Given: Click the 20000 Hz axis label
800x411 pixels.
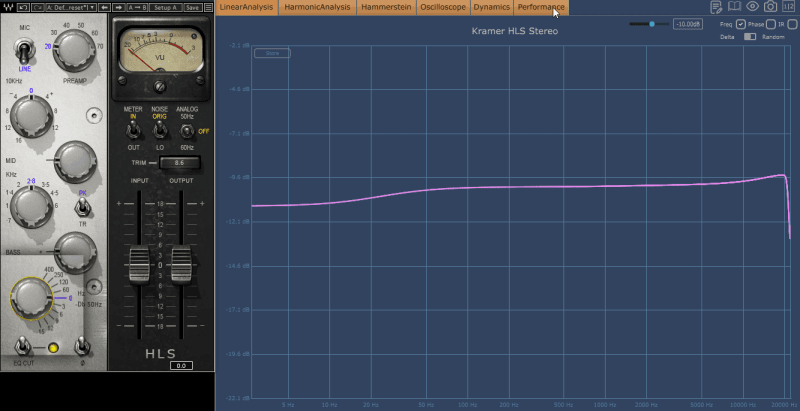Looking at the screenshot, I should 784,405.
